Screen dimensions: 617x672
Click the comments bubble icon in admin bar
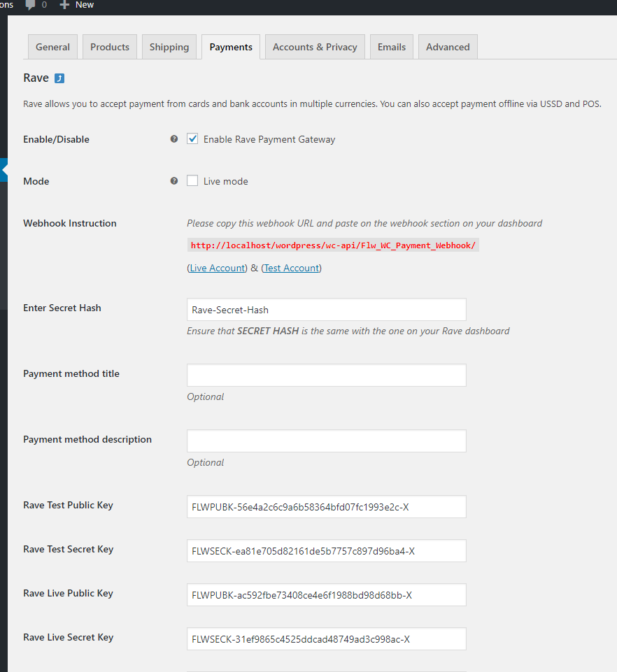pyautogui.click(x=30, y=5)
